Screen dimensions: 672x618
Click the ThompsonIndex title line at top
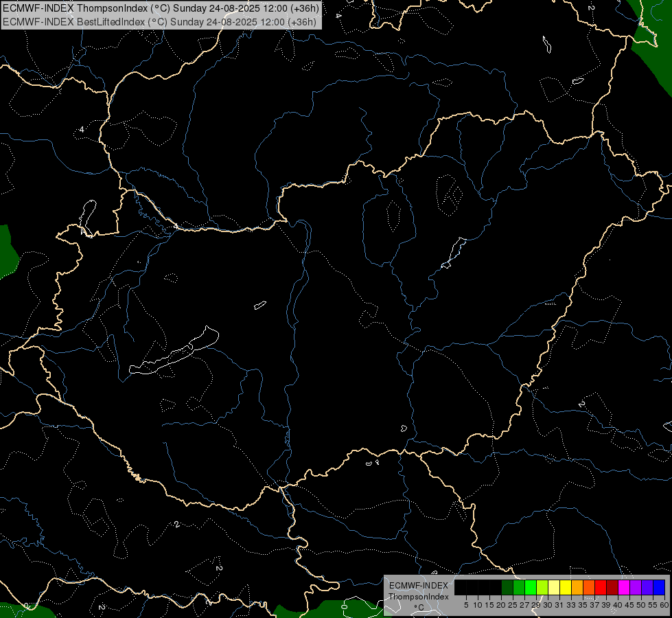(x=161, y=8)
